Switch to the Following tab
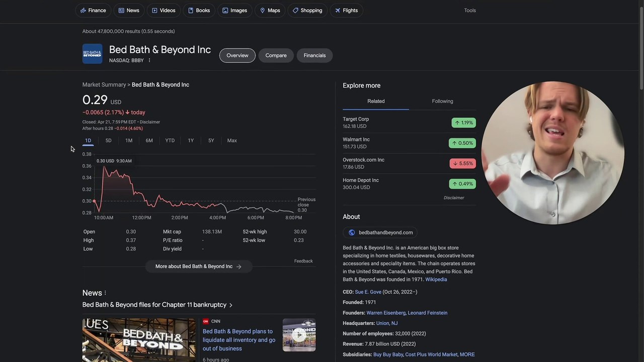The width and height of the screenshot is (644, 362). [443, 101]
